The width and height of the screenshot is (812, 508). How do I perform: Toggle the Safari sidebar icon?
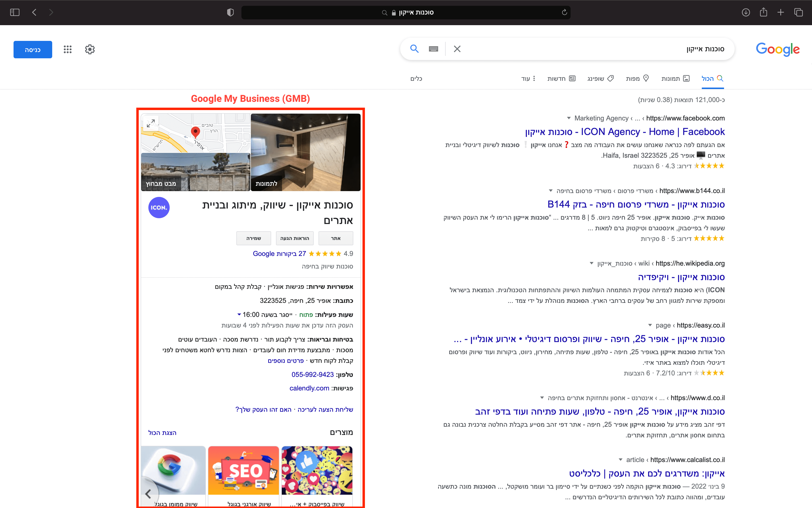click(x=15, y=12)
